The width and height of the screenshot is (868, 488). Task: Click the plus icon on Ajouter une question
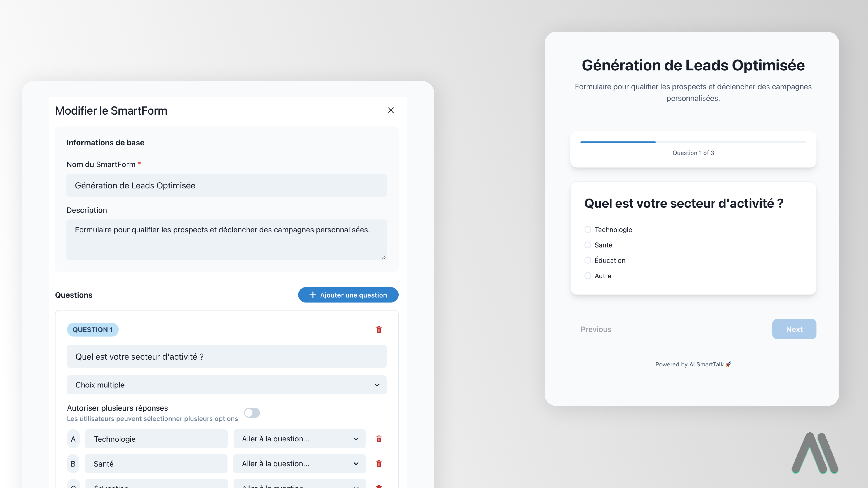coord(313,295)
